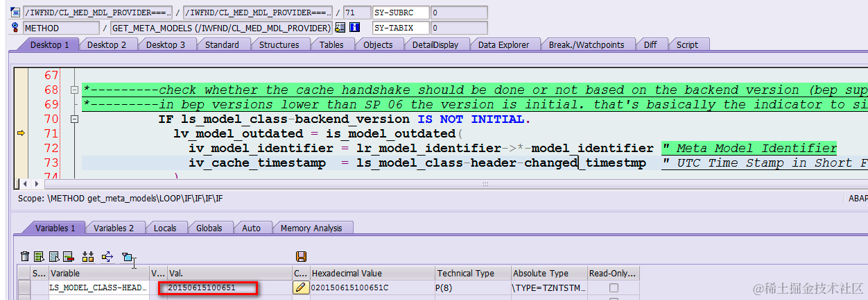Click the Read-Only column header
Image resolution: width=868 pixels, height=300 pixels.
click(x=613, y=274)
